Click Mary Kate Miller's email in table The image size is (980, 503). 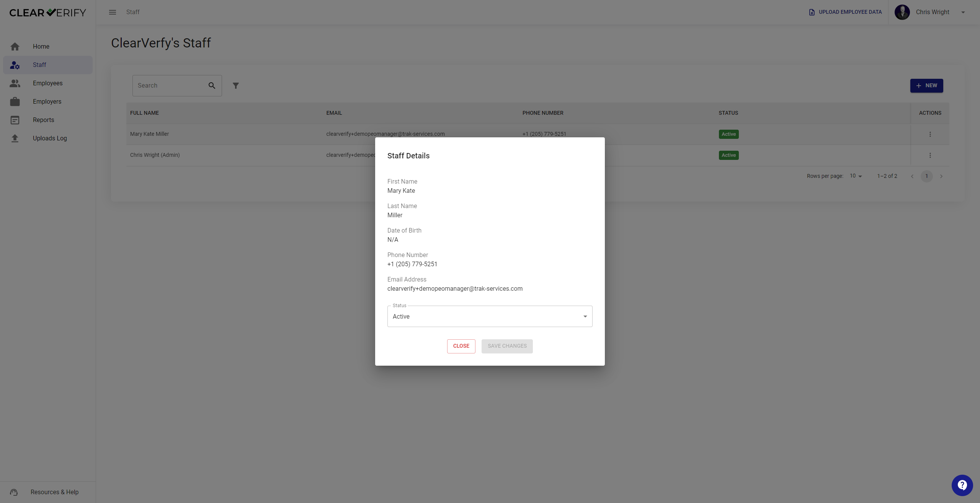385,134
